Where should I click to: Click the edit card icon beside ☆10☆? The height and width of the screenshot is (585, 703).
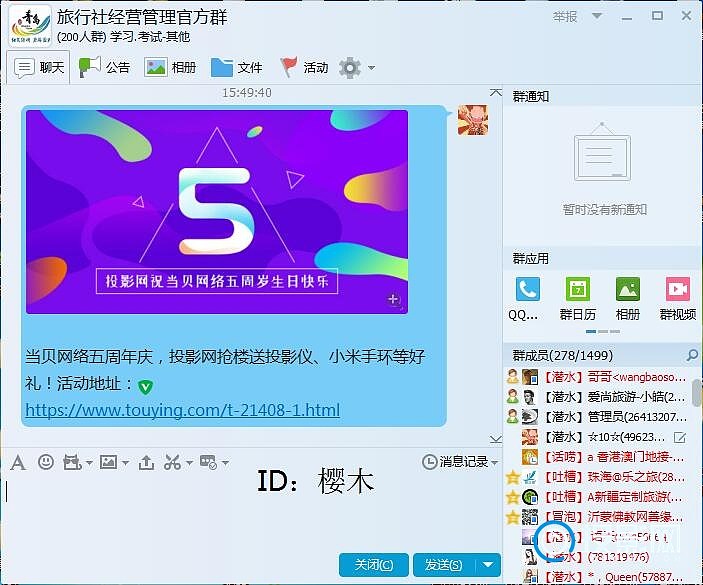coord(680,437)
